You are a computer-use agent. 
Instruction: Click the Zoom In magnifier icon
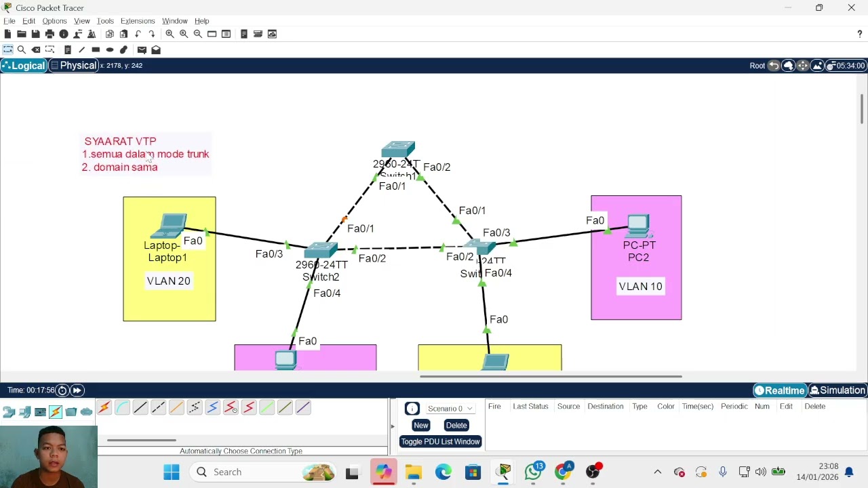click(170, 34)
